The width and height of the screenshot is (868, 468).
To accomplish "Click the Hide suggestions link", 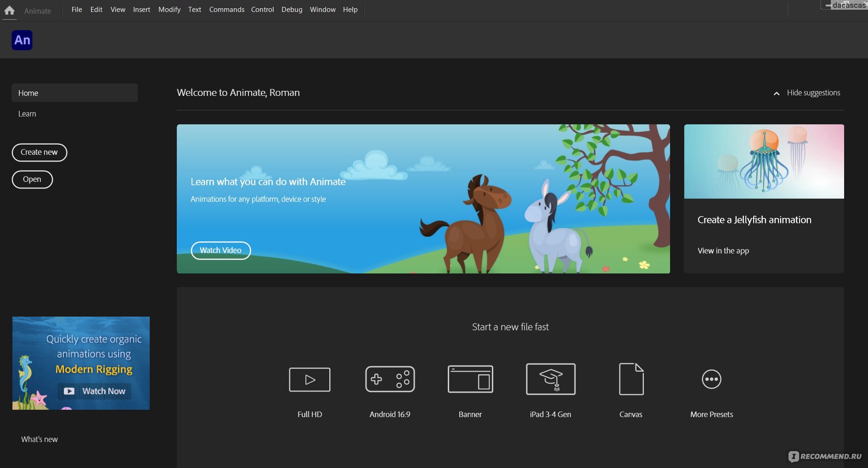I will point(813,93).
